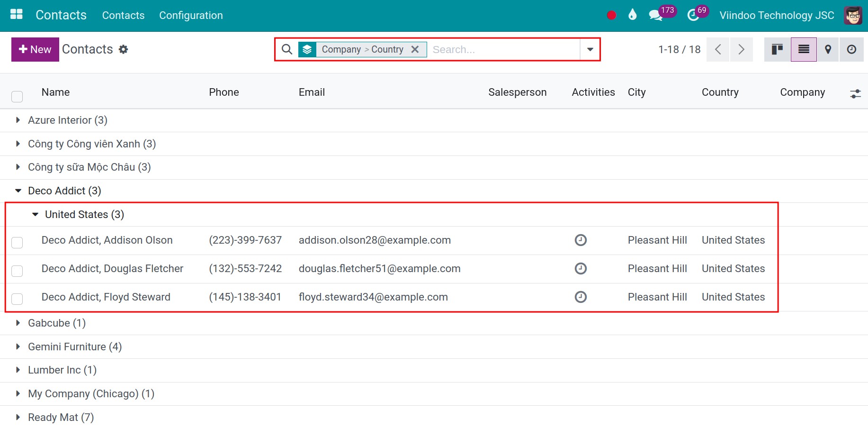The height and width of the screenshot is (429, 868).
Task: Sort by City column header
Action: coord(636,92)
